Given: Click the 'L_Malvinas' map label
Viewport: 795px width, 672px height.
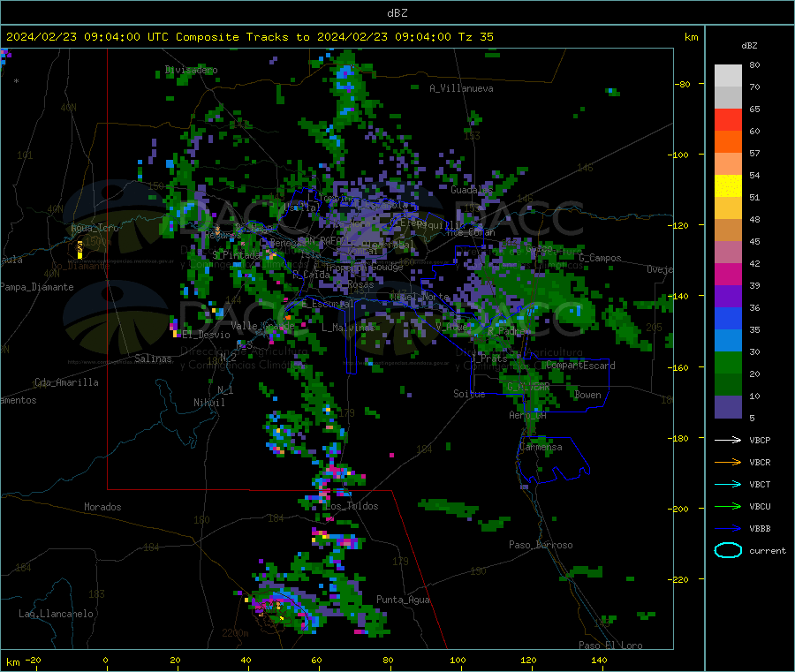Looking at the screenshot, I should 348,328.
